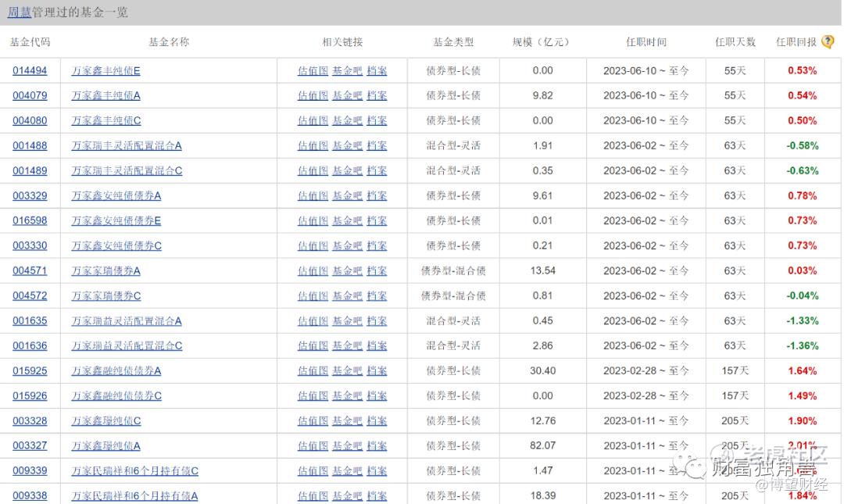Click the 规模（亿元） column header
Image resolution: width=844 pixels, height=504 pixels.
tap(541, 42)
